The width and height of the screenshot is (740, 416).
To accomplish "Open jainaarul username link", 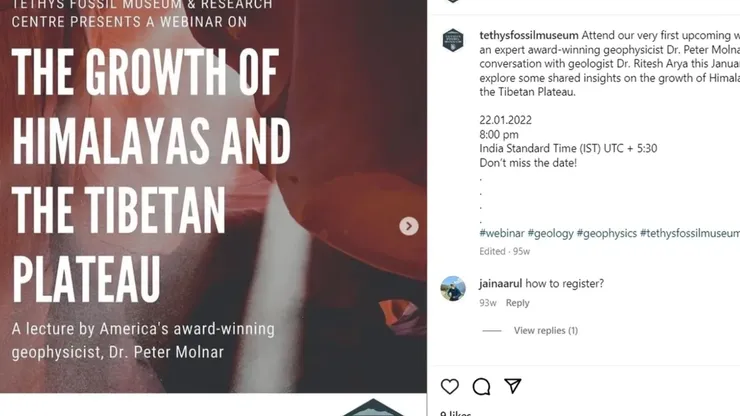I will [500, 283].
